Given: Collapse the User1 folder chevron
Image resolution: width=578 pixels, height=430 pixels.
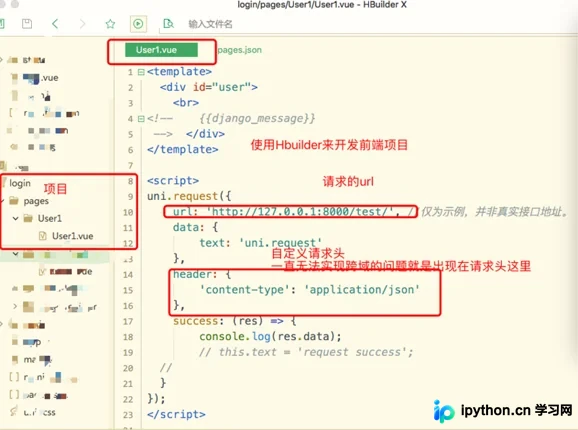Looking at the screenshot, I should (15, 219).
